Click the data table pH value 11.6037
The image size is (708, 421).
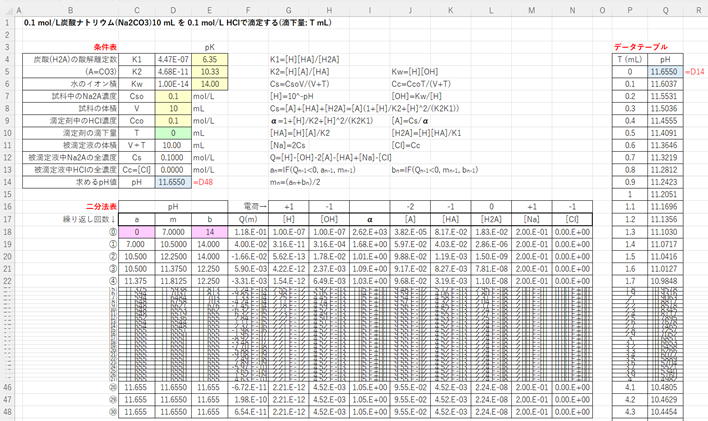tap(665, 84)
